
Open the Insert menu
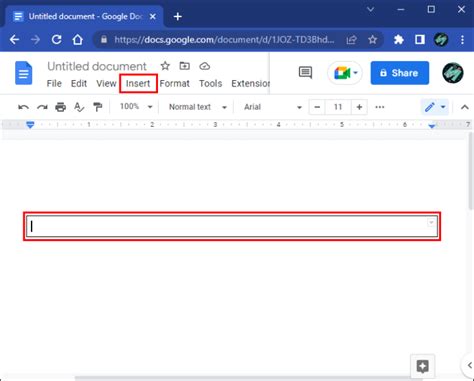pos(138,83)
